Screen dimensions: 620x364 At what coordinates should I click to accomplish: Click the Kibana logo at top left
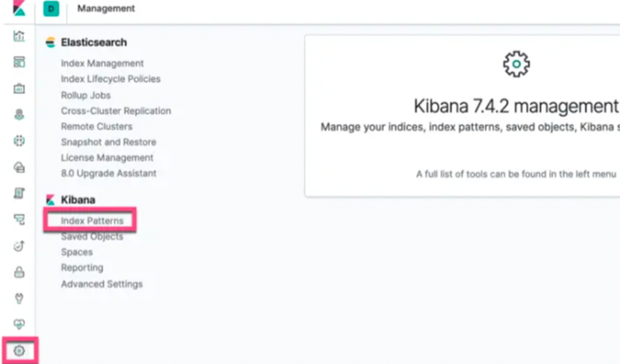click(19, 10)
